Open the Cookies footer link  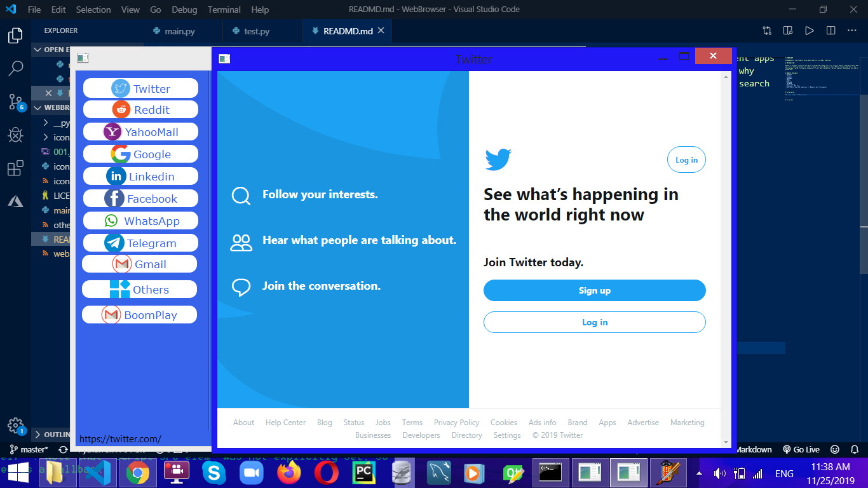pos(504,423)
